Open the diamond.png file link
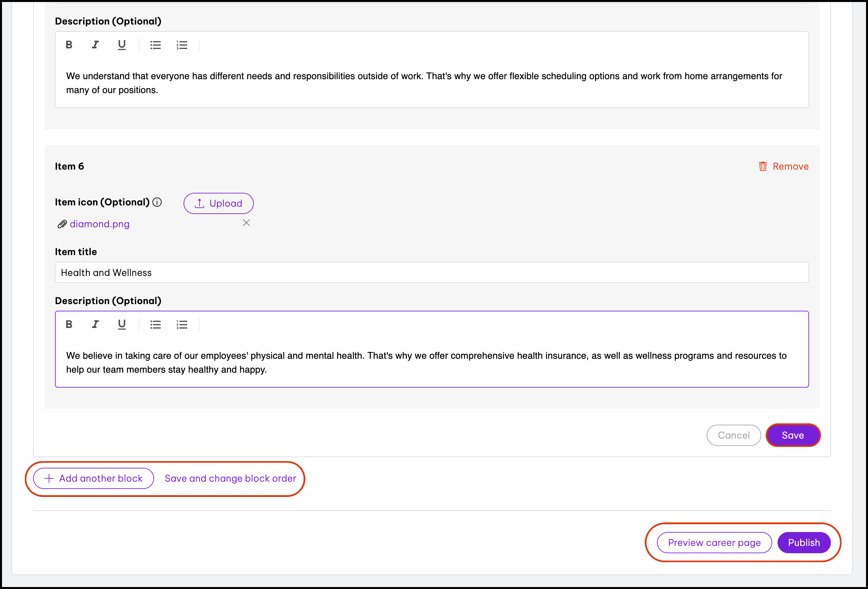 pos(99,224)
